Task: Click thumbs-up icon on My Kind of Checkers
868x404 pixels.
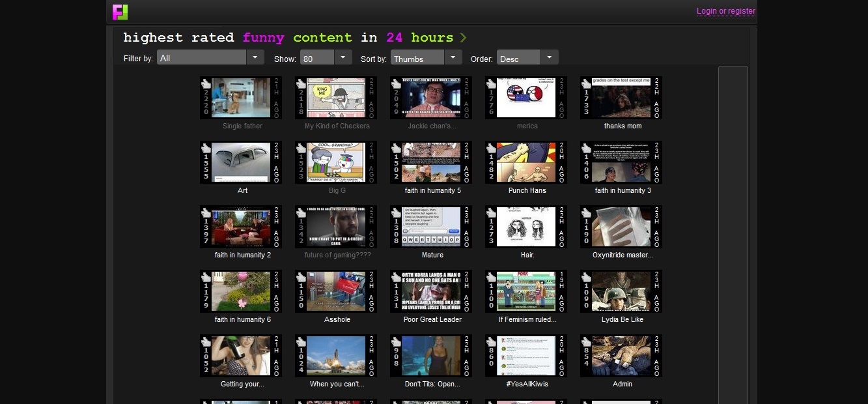Action: click(x=301, y=83)
